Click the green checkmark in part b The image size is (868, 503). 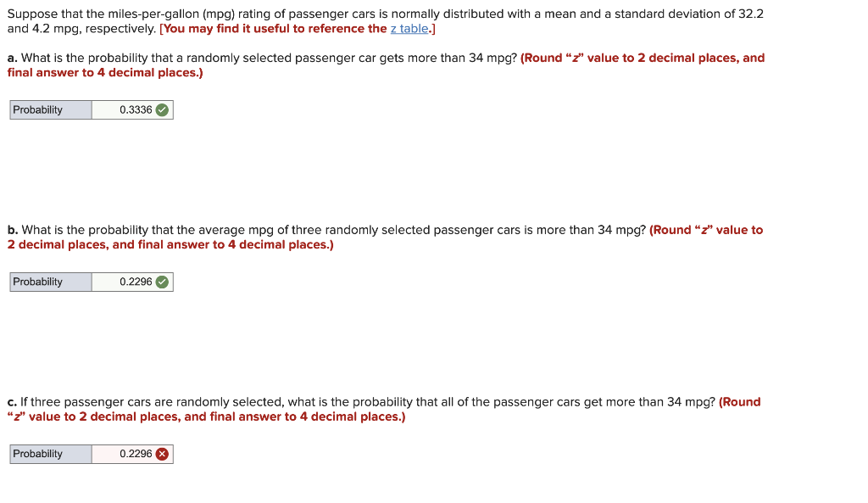pos(162,282)
